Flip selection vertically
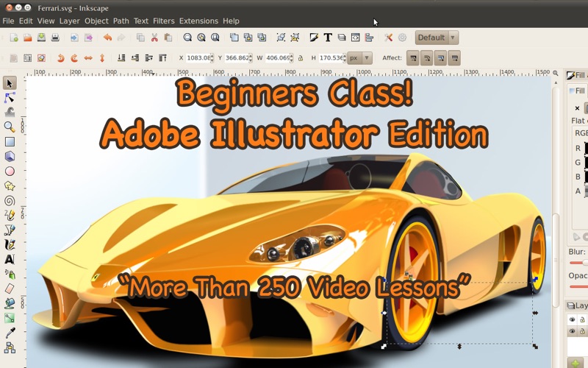This screenshot has height=368, width=588. click(x=102, y=58)
